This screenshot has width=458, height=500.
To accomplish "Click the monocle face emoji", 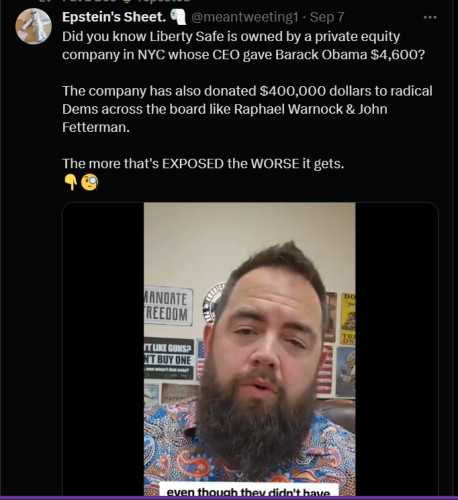I will [x=89, y=182].
